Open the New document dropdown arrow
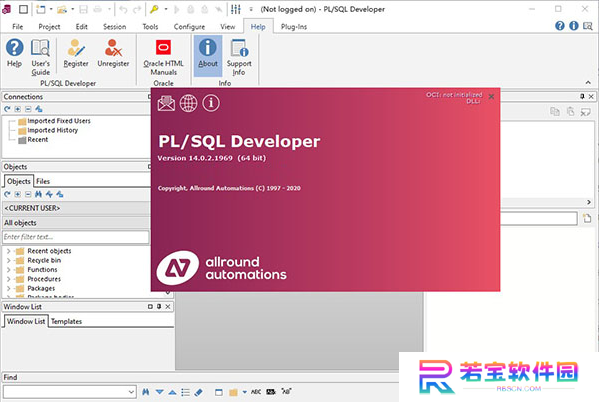599x402 pixels. point(51,9)
